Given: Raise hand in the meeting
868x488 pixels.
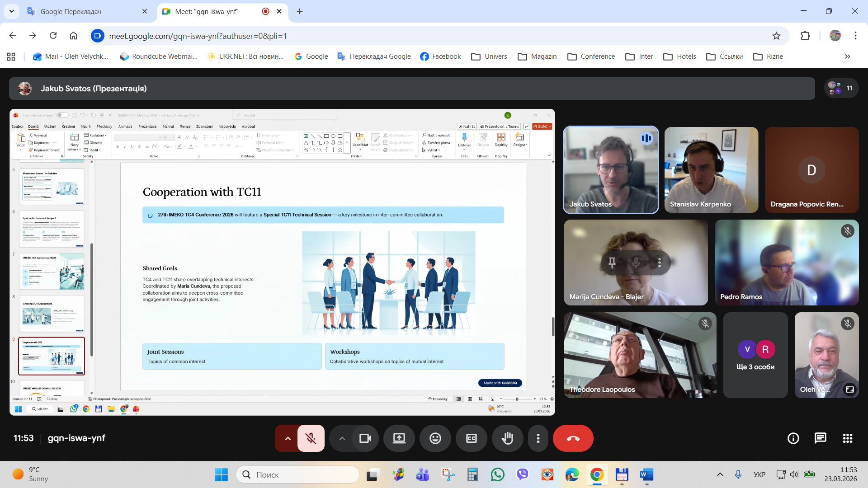Looking at the screenshot, I should (507, 438).
